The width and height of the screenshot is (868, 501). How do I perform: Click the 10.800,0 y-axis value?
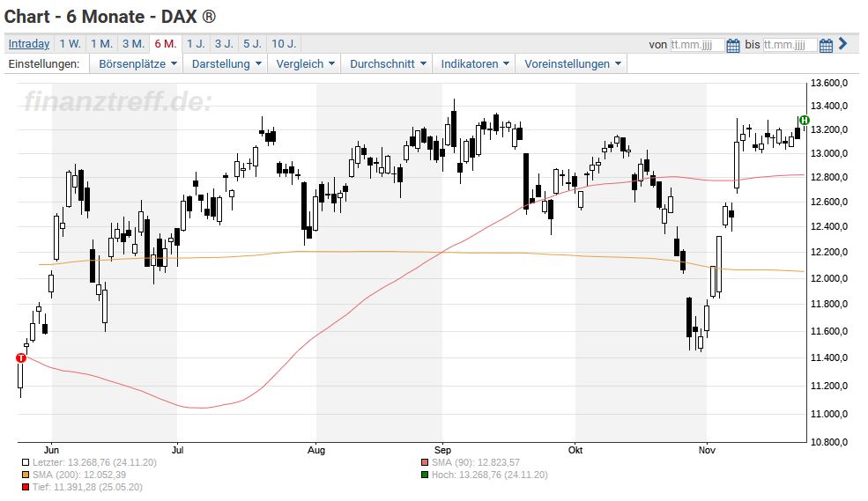pos(828,442)
